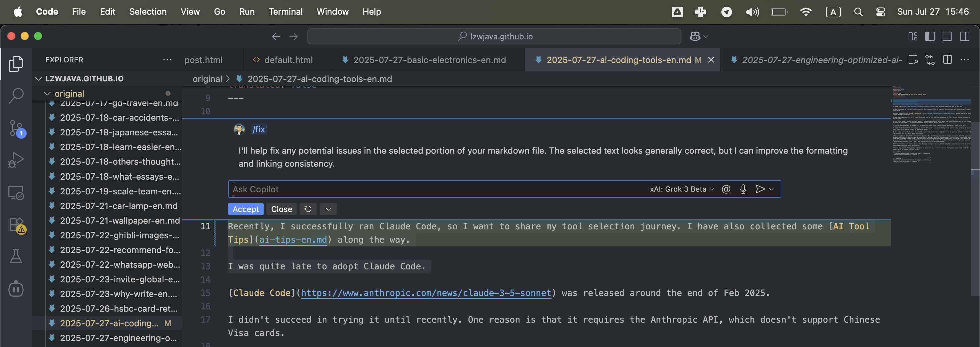Open 2025-07-19-scale-team-en file
980x347 pixels.
(x=120, y=191)
